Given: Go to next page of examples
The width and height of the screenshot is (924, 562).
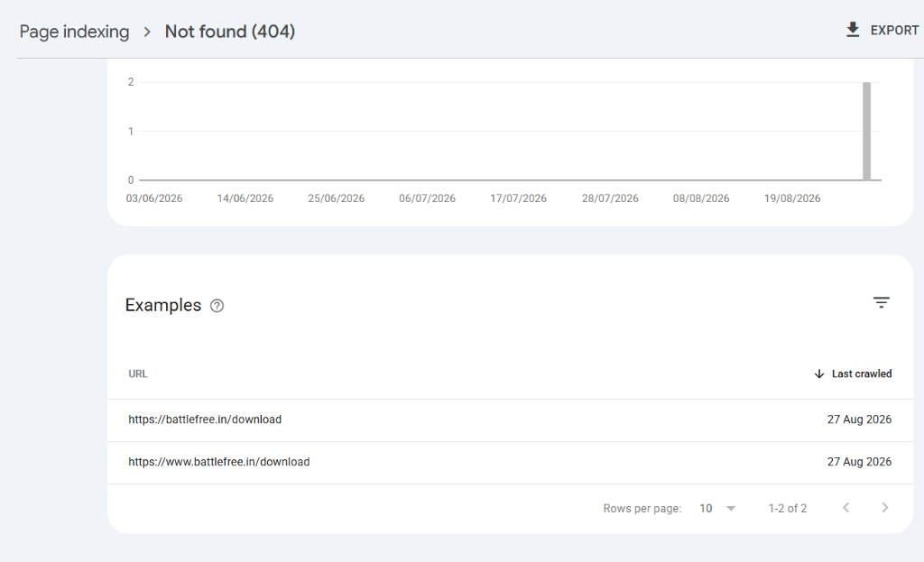Looking at the screenshot, I should point(884,508).
